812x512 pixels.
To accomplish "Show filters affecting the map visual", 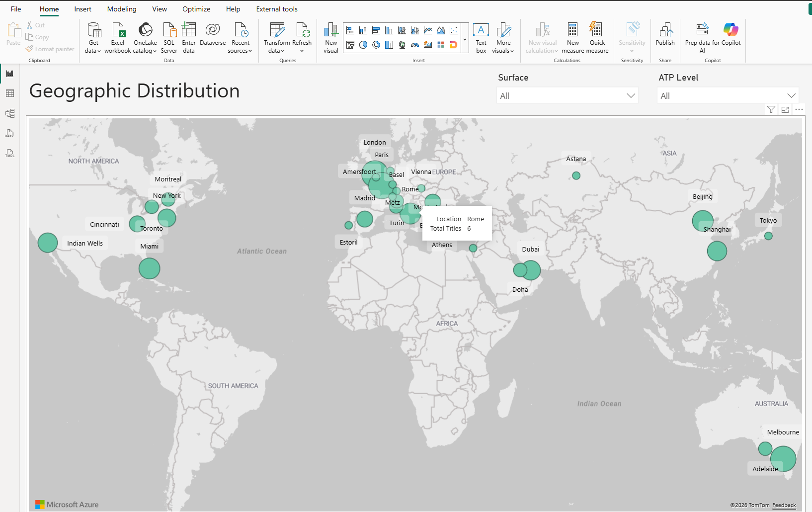I will coord(771,109).
